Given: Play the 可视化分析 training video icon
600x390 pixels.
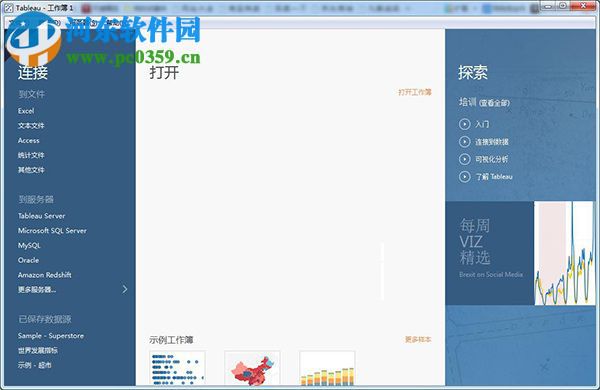Looking at the screenshot, I should coord(464,159).
